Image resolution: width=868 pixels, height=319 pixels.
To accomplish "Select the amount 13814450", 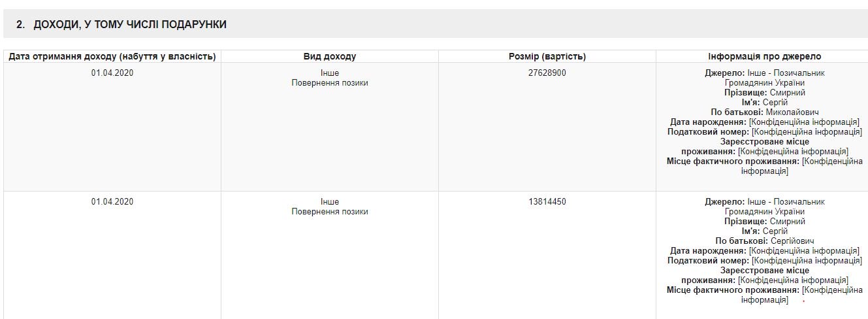I will (547, 202).
